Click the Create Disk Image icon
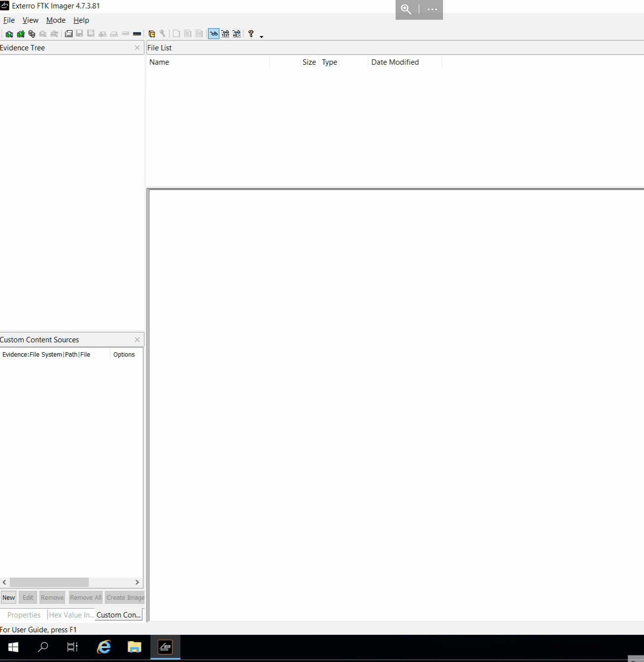The height and width of the screenshot is (662, 644). 68,34
